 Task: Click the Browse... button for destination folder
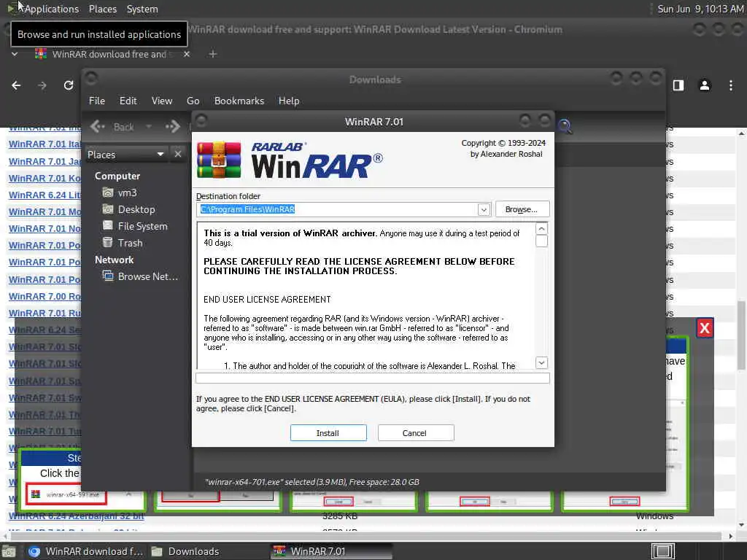[x=522, y=209]
